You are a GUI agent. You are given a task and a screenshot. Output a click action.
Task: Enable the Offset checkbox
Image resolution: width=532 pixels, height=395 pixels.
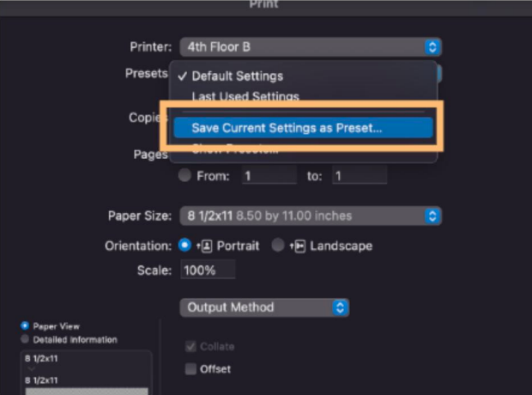(x=190, y=369)
